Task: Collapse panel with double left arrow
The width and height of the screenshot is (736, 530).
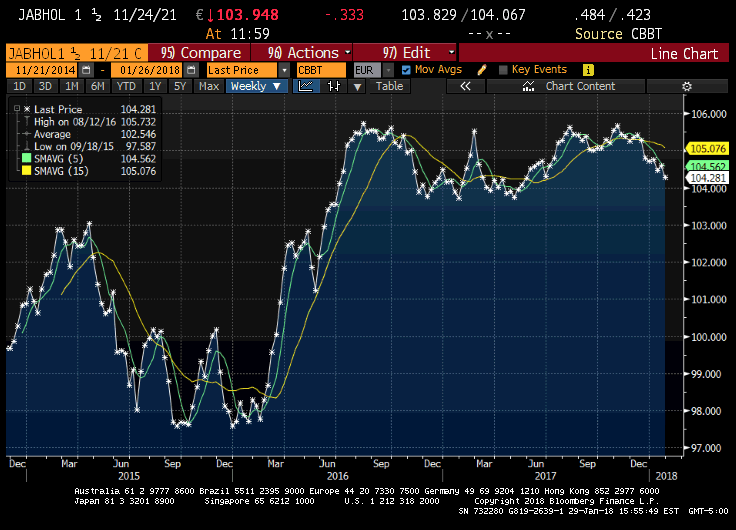Action: coord(465,86)
